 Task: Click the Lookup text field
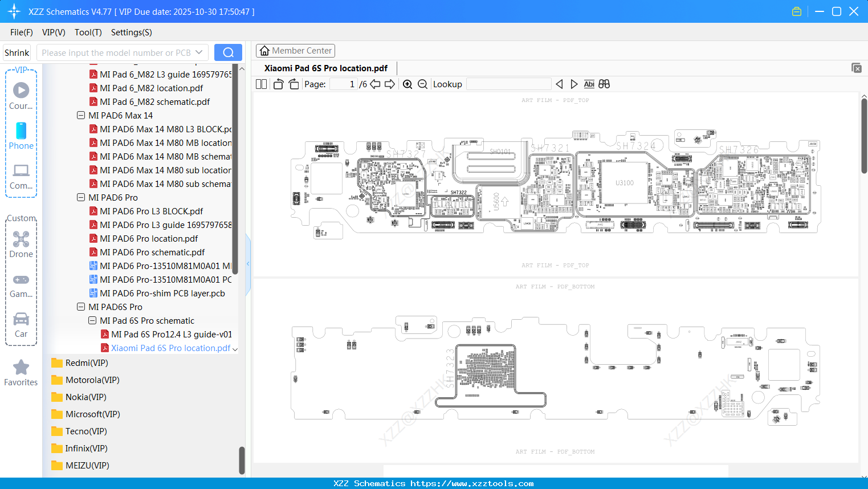point(509,84)
